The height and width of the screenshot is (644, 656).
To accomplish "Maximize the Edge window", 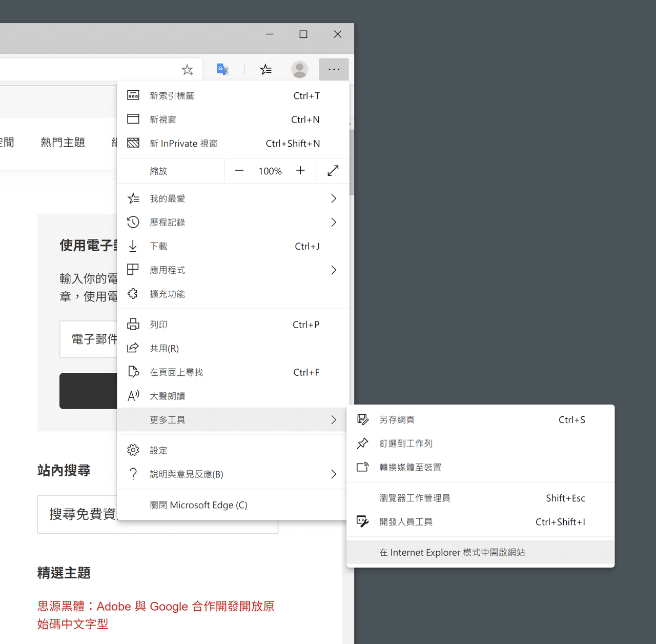I will coord(303,34).
